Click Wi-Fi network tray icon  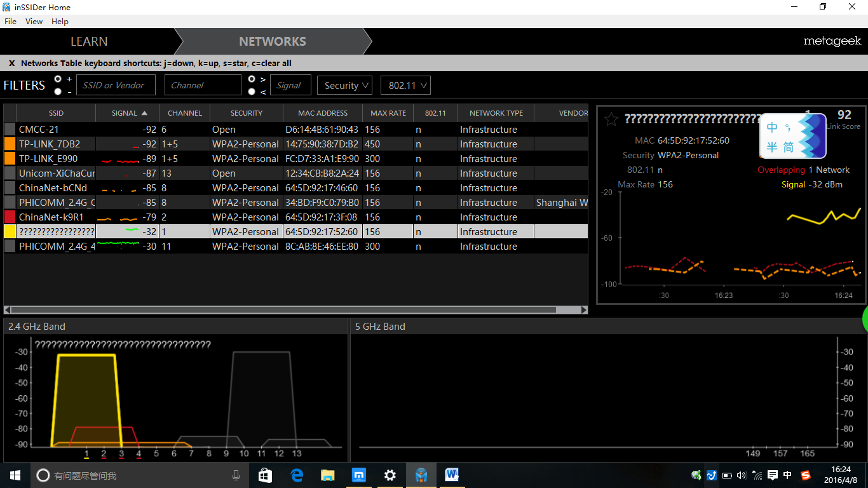[757, 475]
